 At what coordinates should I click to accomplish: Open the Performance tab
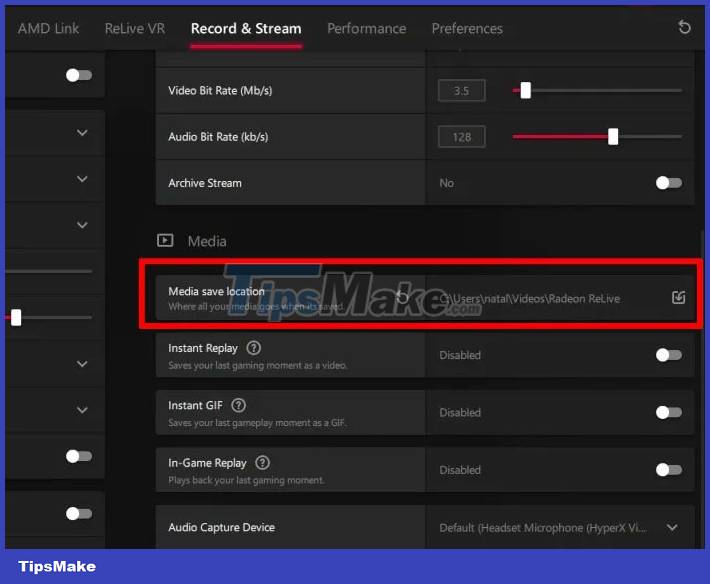pos(367,29)
